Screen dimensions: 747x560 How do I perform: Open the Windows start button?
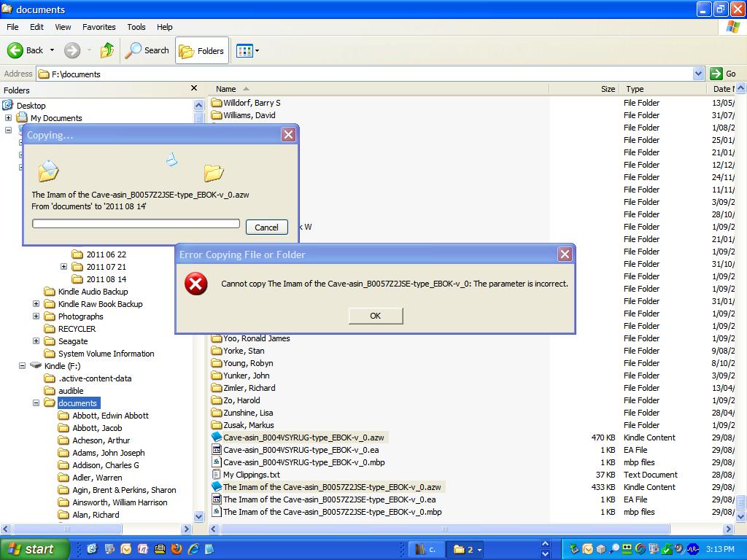click(x=34, y=549)
